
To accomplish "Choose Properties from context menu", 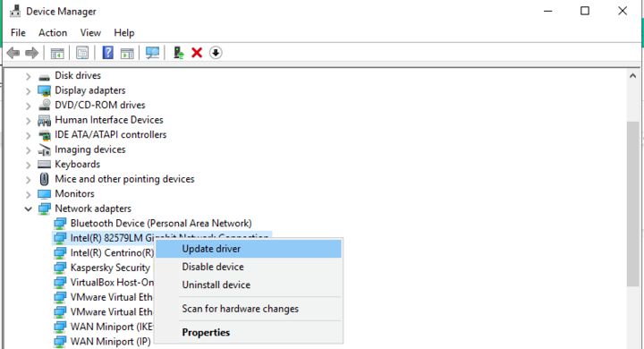I will (249, 332).
